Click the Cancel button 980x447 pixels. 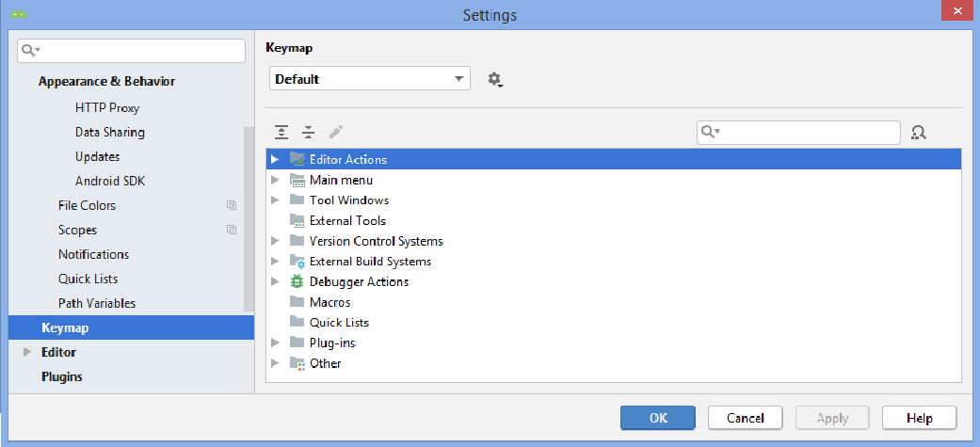pos(745,418)
